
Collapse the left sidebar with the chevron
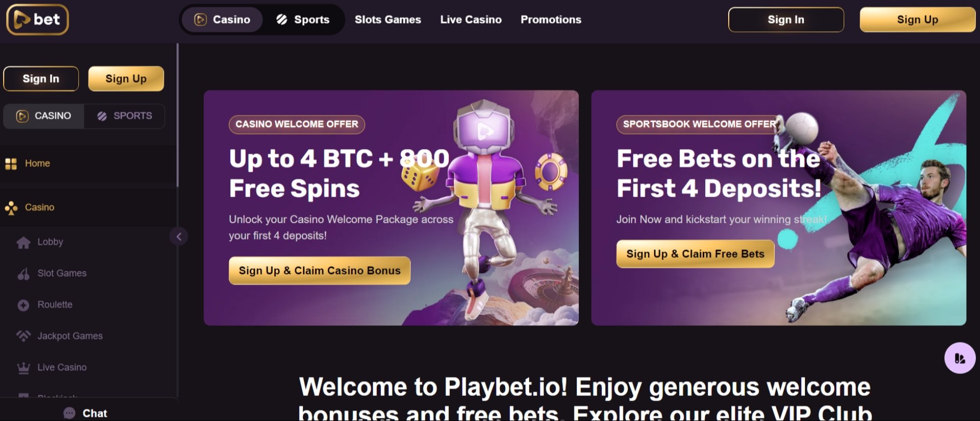click(x=179, y=237)
